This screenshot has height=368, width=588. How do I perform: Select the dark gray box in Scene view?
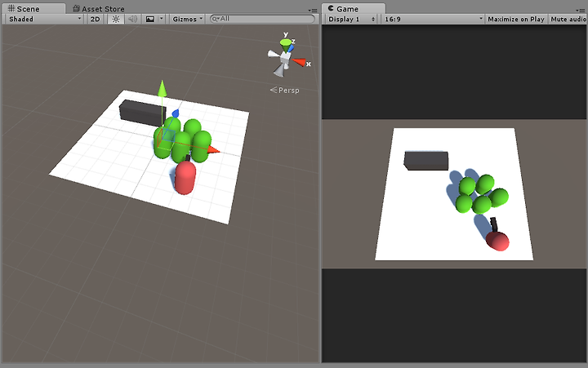coord(142,113)
